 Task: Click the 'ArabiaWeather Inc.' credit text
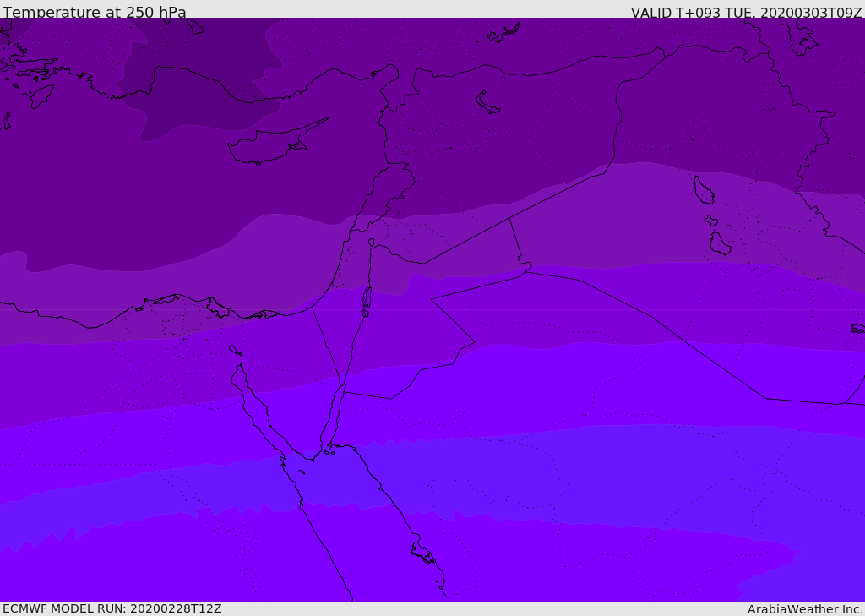tap(805, 609)
